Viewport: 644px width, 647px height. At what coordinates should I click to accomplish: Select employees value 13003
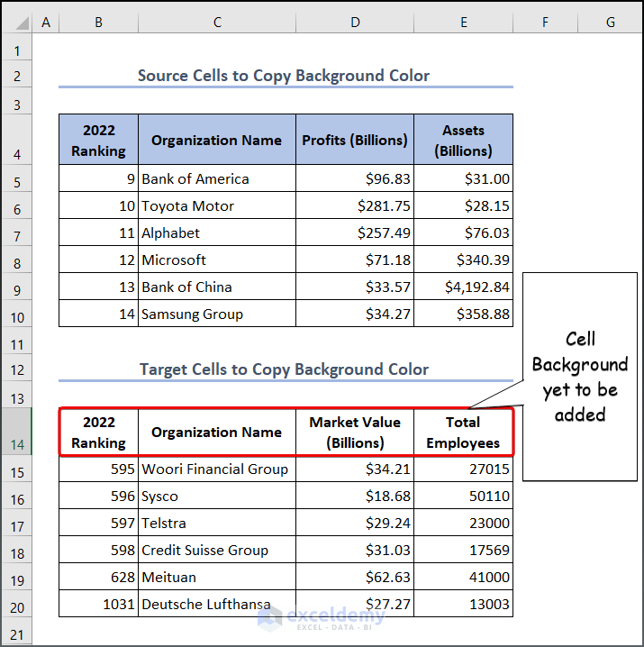[463, 604]
